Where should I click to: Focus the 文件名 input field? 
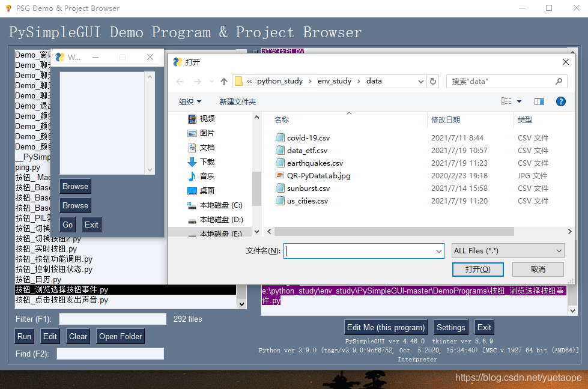coord(360,251)
